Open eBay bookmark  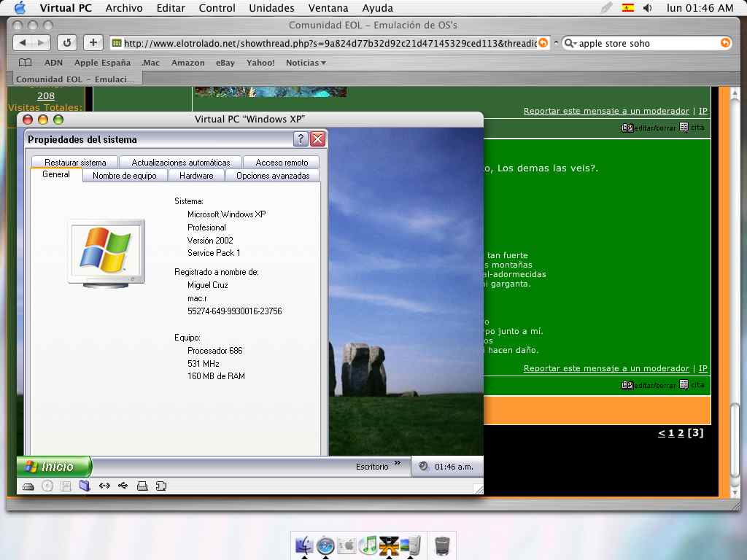point(225,63)
